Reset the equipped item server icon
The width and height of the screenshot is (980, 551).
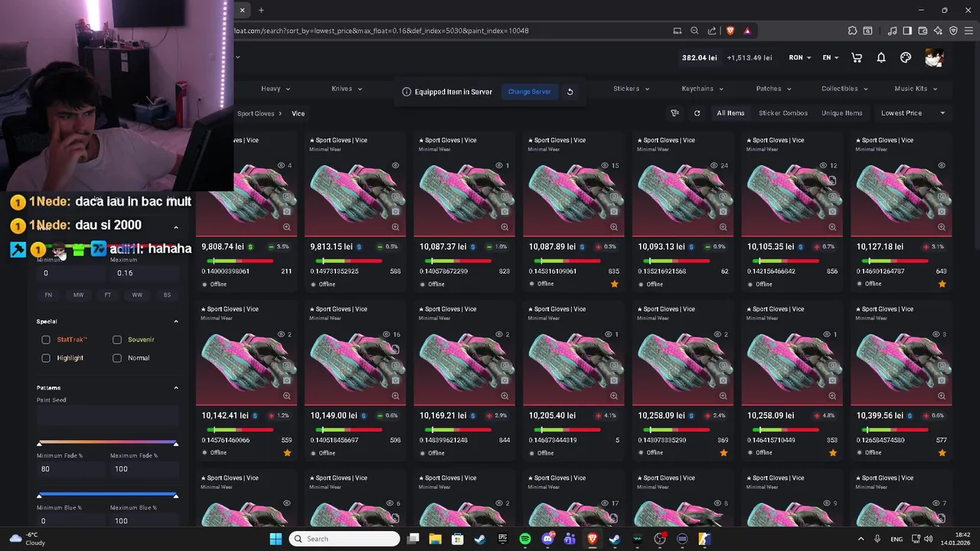570,92
